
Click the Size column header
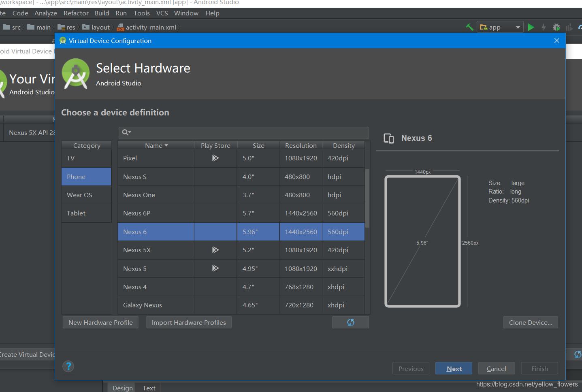pos(258,145)
